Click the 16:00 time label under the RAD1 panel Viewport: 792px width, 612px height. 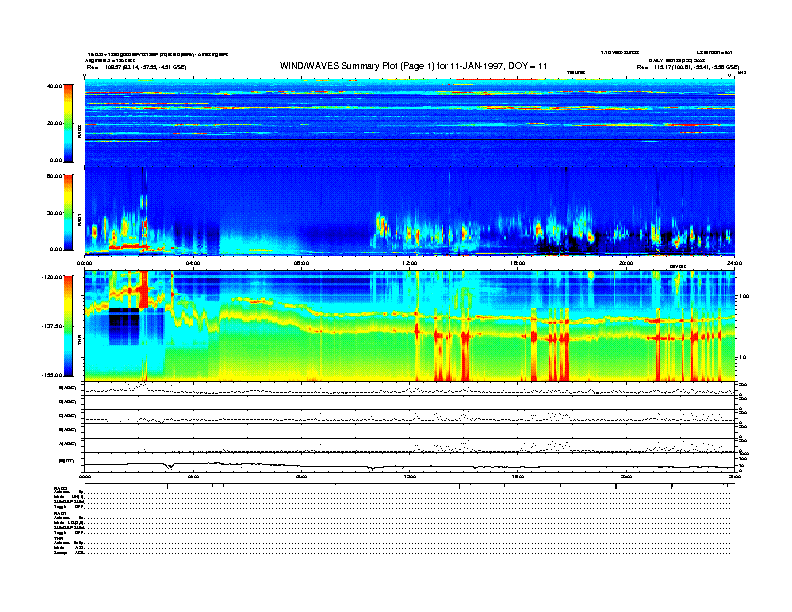pyautogui.click(x=518, y=263)
